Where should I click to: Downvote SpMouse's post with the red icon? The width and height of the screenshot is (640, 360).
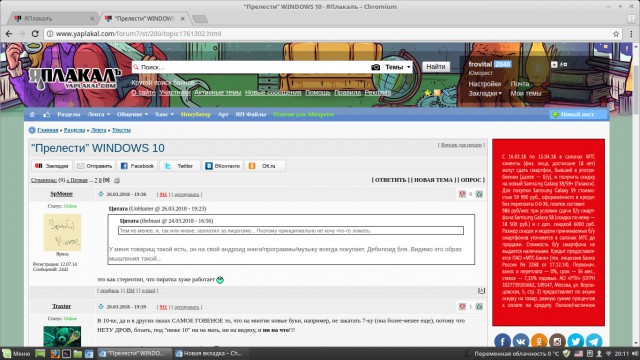(462, 194)
